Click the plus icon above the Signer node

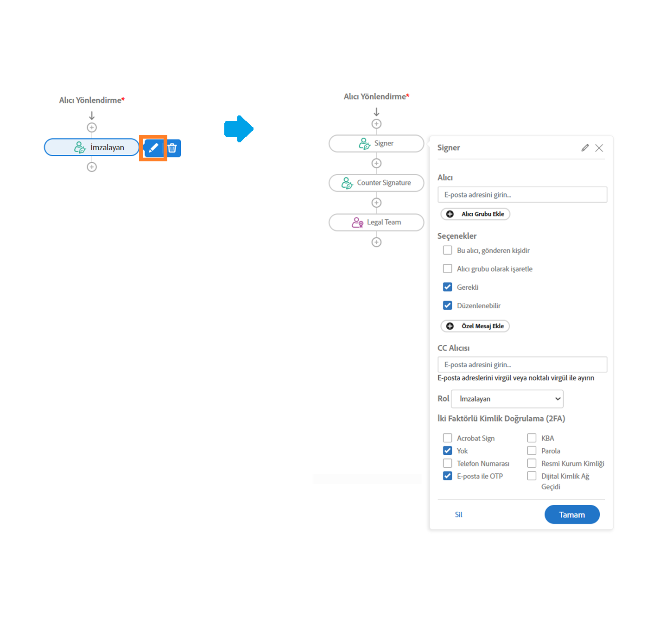[376, 124]
